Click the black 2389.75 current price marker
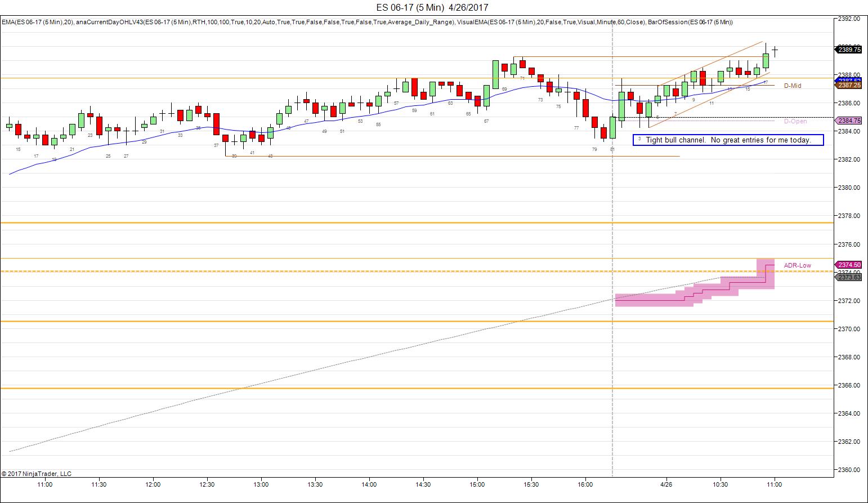Image resolution: width=868 pixels, height=503 pixels. [x=849, y=50]
